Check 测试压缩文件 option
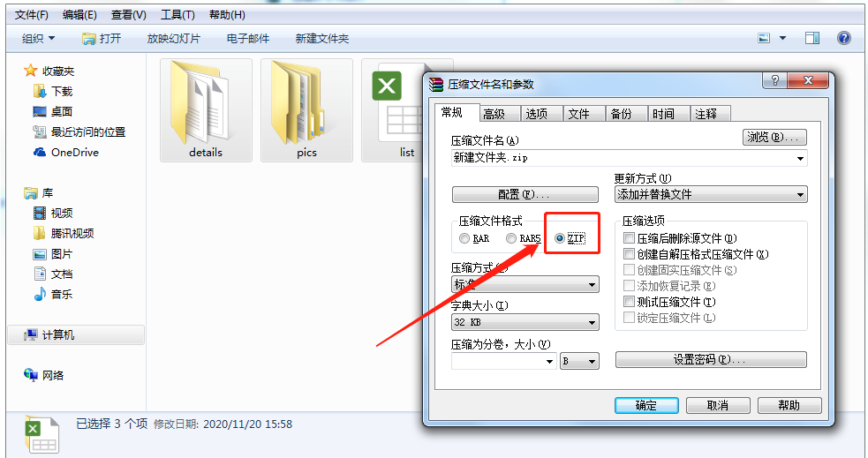 pos(629,302)
